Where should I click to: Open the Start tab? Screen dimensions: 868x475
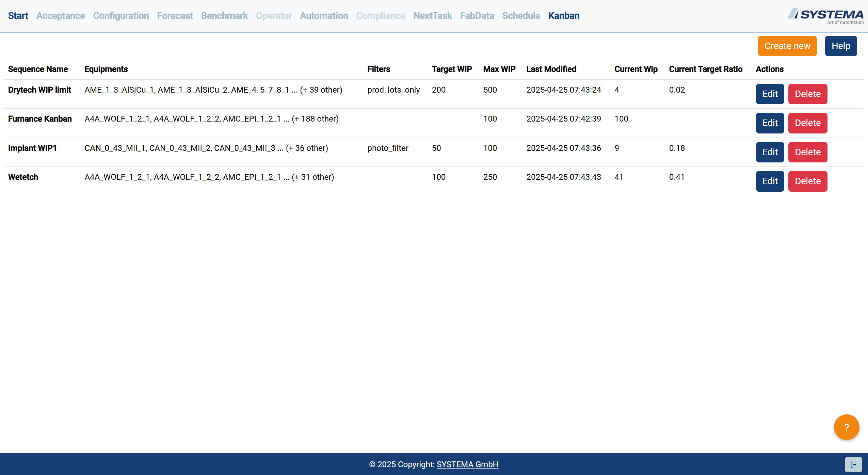(18, 16)
